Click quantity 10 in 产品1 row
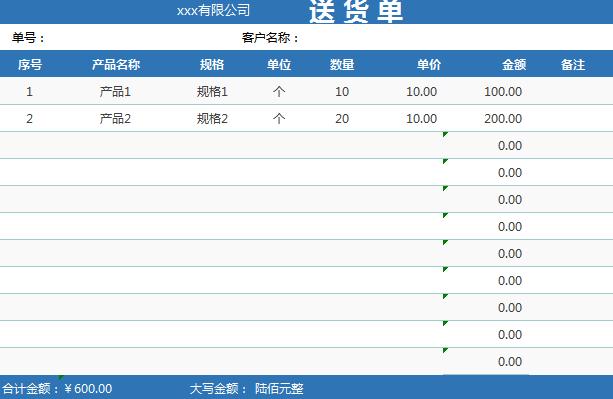The width and height of the screenshot is (613, 399). pos(342,91)
